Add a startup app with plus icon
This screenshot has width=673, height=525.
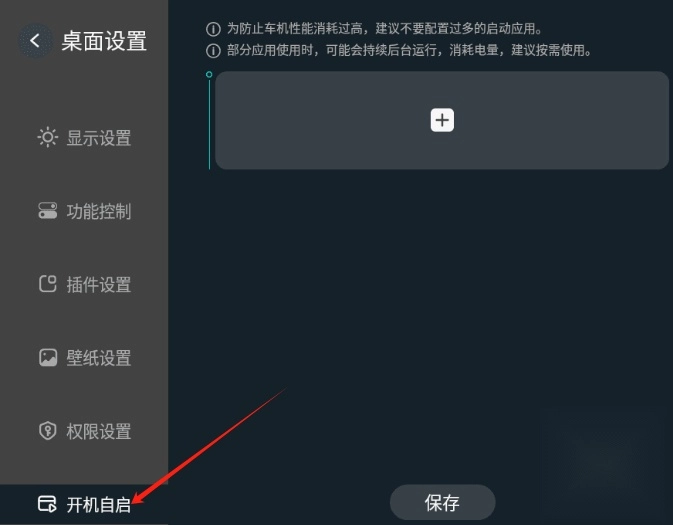click(442, 120)
